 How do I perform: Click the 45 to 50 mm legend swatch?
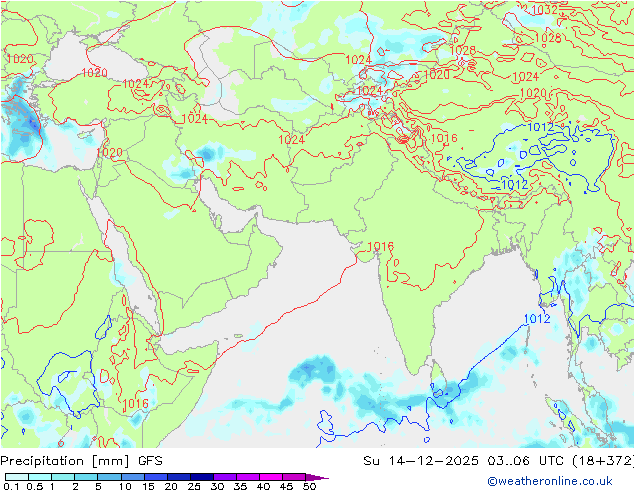tap(294, 477)
